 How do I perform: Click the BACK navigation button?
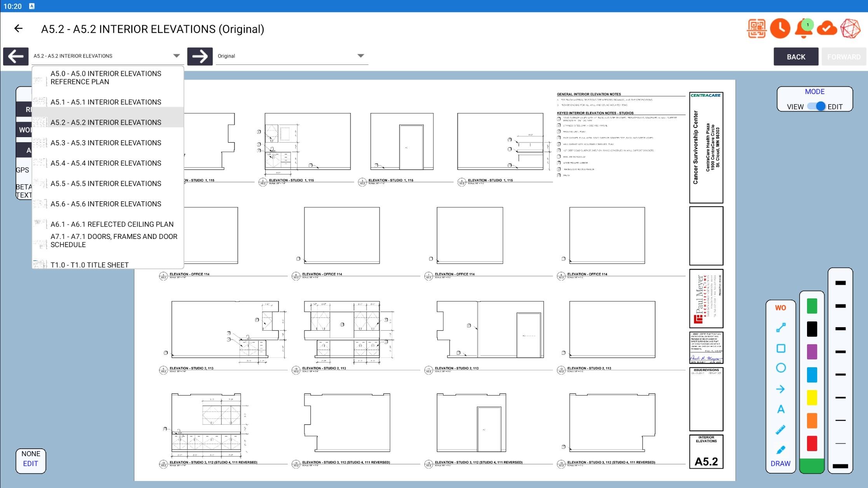795,56
